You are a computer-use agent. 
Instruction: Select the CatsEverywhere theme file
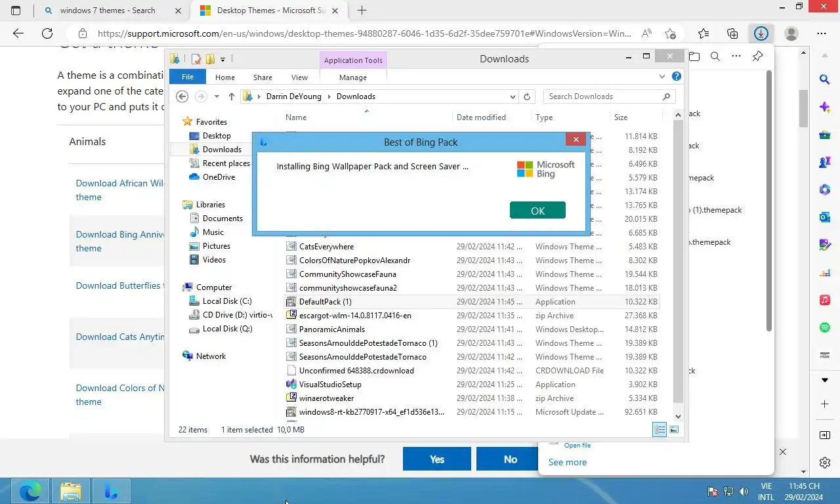pos(326,247)
